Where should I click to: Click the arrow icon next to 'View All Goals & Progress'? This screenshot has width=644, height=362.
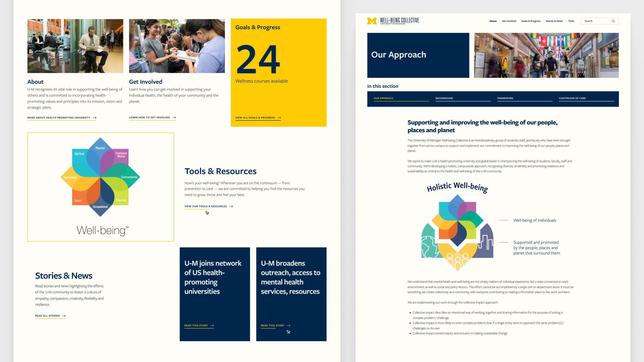(279, 117)
